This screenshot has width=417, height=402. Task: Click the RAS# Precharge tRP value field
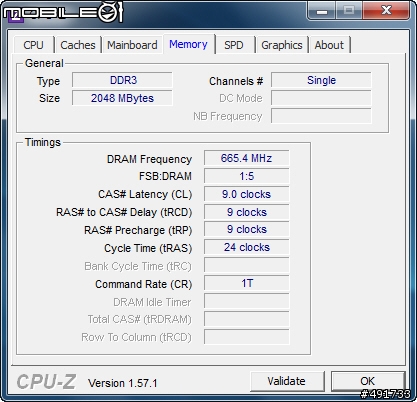click(247, 229)
